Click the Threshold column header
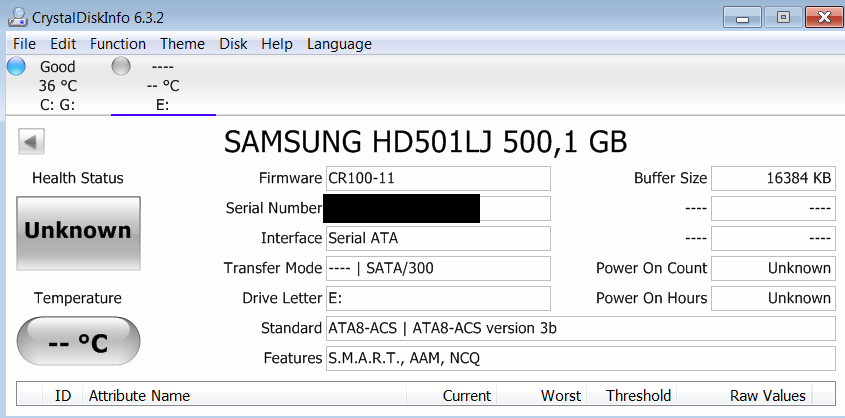Viewport: 845px width, 418px height. 632,396
